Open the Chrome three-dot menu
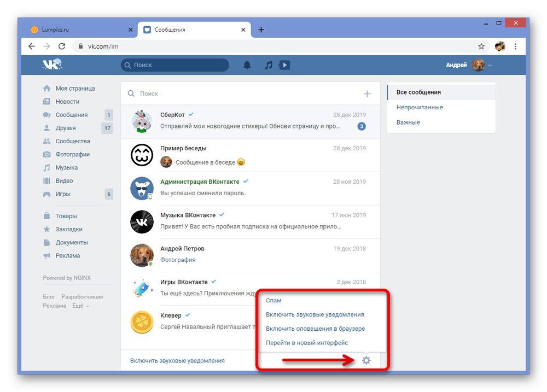547x392 pixels. coord(516,46)
